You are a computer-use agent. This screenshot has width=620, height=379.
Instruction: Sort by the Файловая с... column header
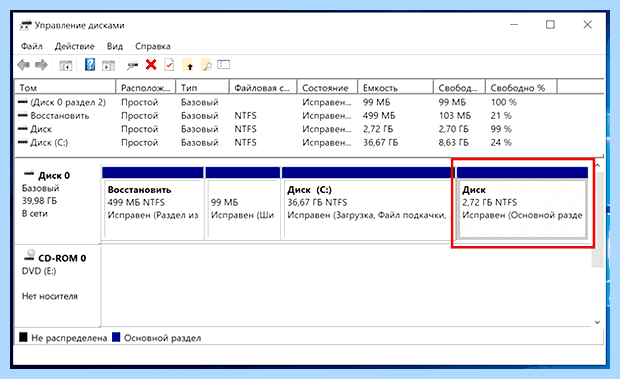pos(263,87)
